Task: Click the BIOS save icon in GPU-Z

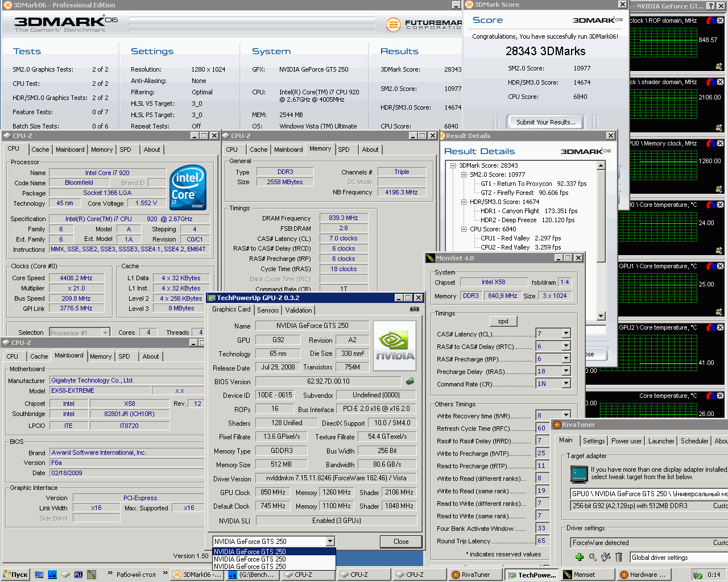Action: click(x=409, y=381)
